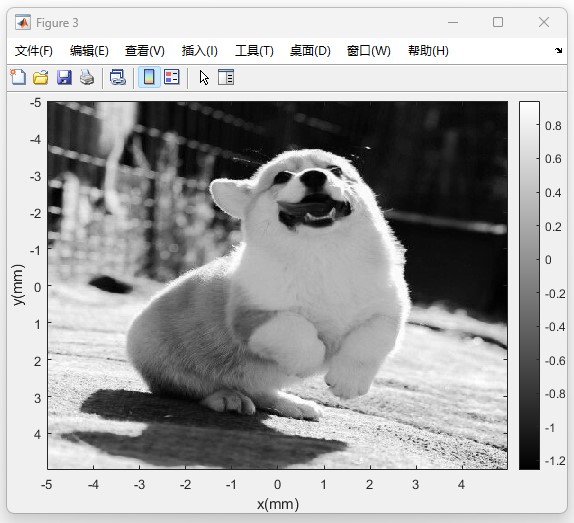The width and height of the screenshot is (574, 523).
Task: Expand the 查看(V) menu
Action: click(x=145, y=51)
